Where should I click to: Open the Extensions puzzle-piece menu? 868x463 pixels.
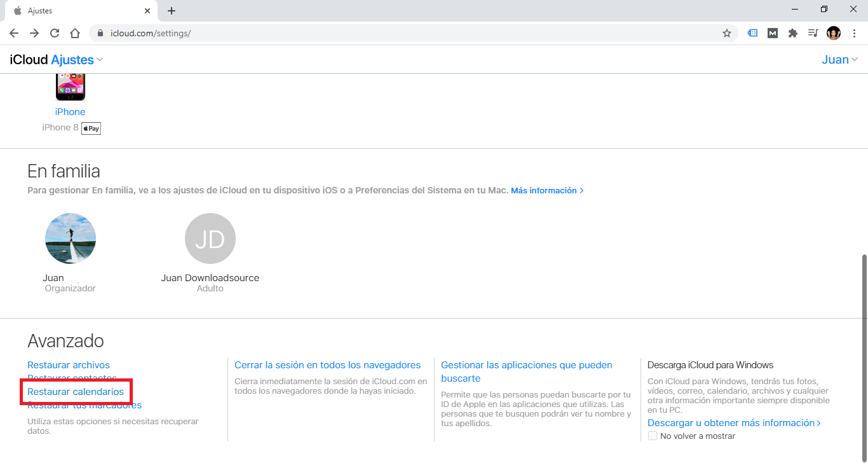pyautogui.click(x=793, y=33)
